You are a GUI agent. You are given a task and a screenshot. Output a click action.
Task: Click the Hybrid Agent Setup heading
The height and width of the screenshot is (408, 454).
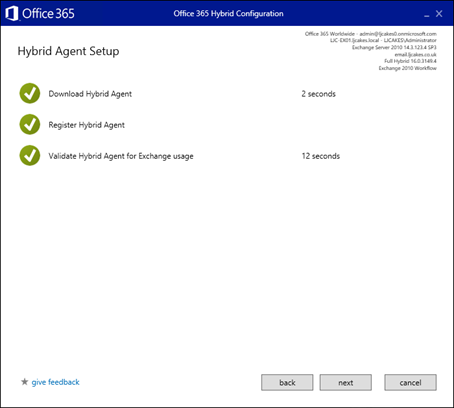[x=68, y=51]
